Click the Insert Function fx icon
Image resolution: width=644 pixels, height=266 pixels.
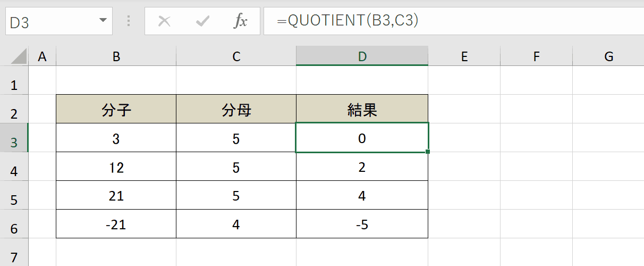pyautogui.click(x=241, y=21)
